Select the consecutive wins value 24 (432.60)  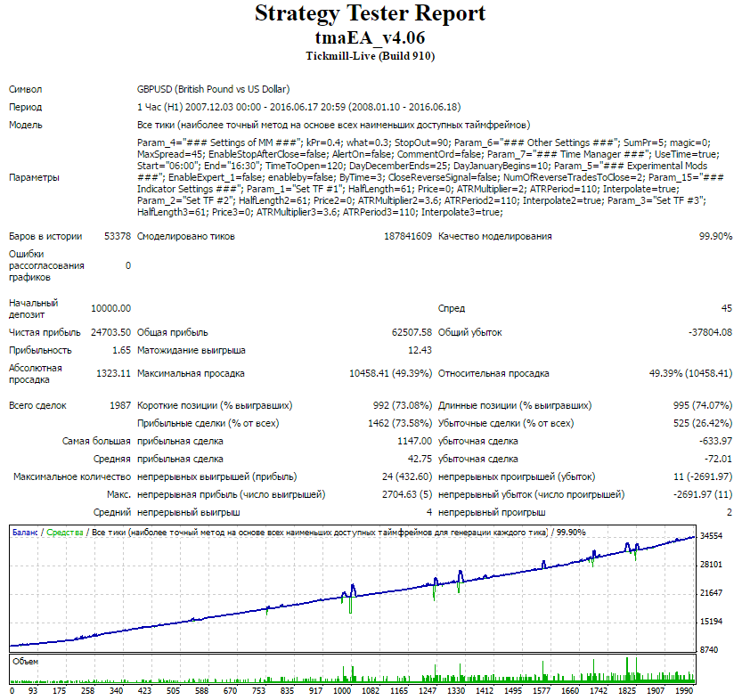point(407,477)
